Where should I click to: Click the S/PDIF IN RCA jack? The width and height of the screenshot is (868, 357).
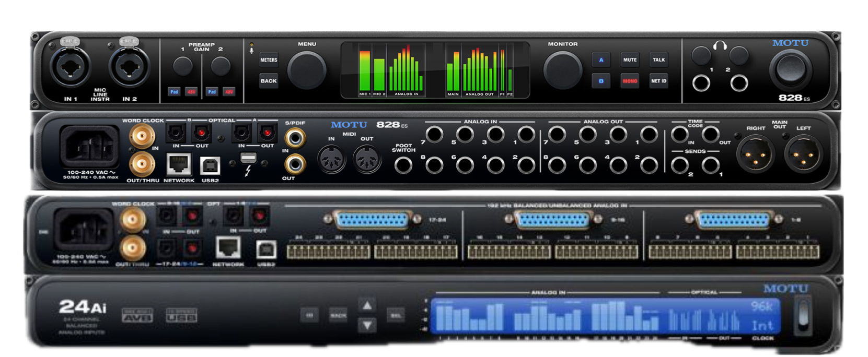[x=295, y=138]
